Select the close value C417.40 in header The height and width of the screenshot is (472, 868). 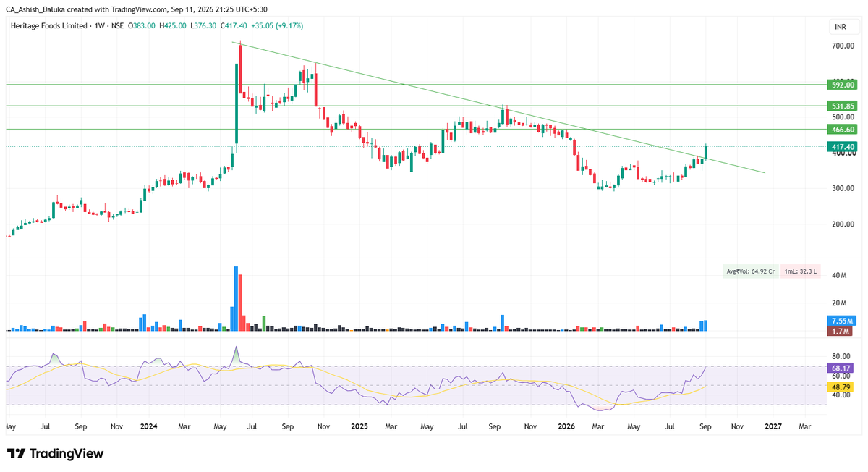click(234, 26)
